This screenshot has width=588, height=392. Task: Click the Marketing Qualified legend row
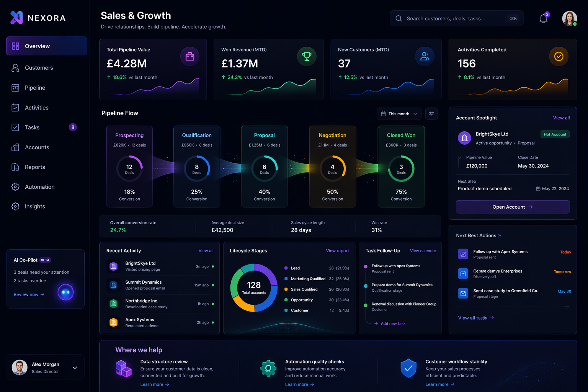317,279
